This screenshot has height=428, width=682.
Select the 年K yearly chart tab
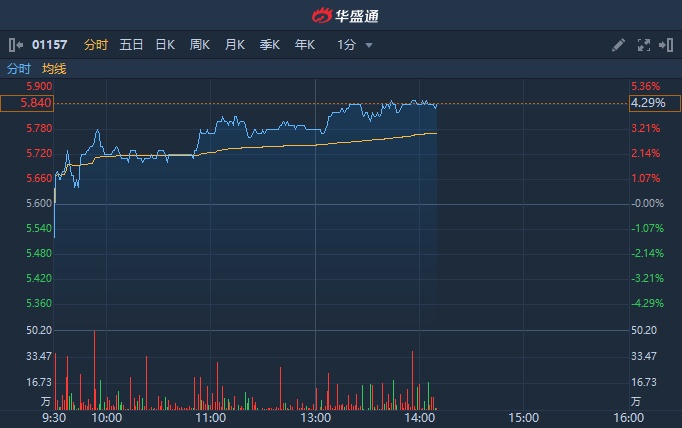click(x=305, y=45)
